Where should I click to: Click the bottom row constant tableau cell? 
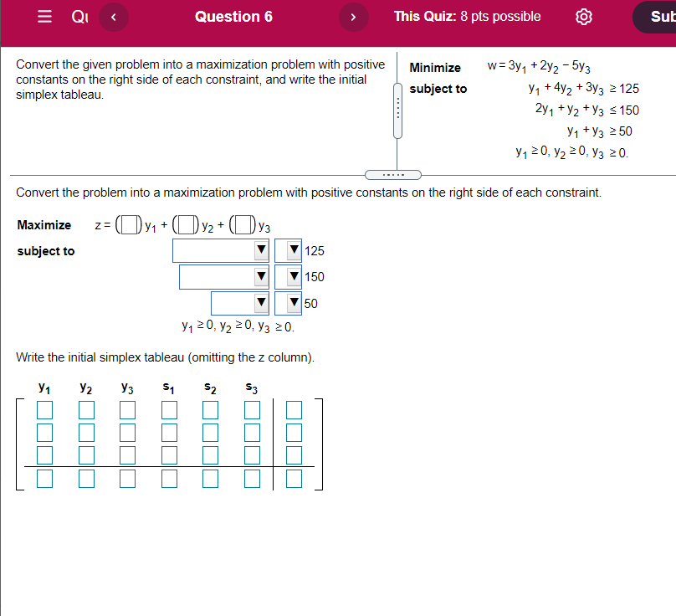pos(294,479)
